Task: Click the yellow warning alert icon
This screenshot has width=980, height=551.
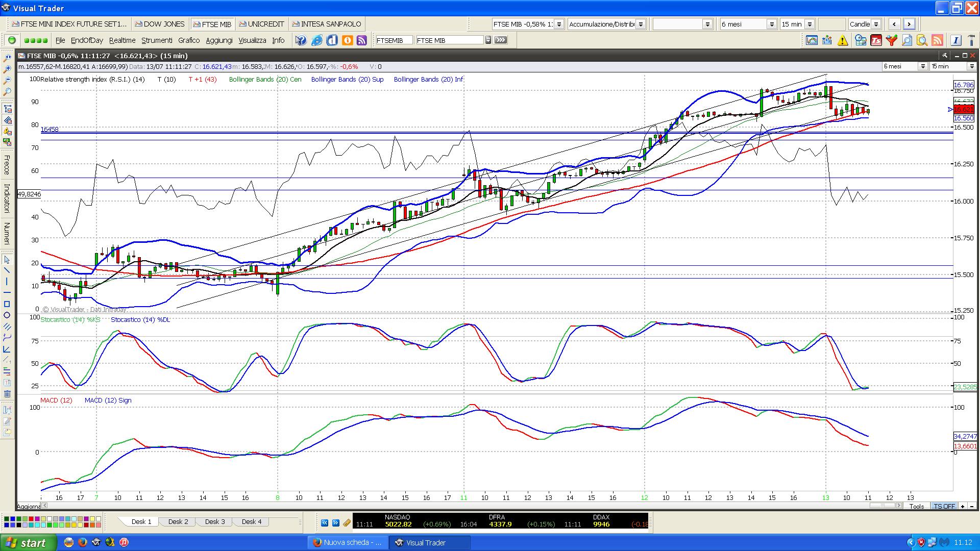Action: click(x=843, y=40)
